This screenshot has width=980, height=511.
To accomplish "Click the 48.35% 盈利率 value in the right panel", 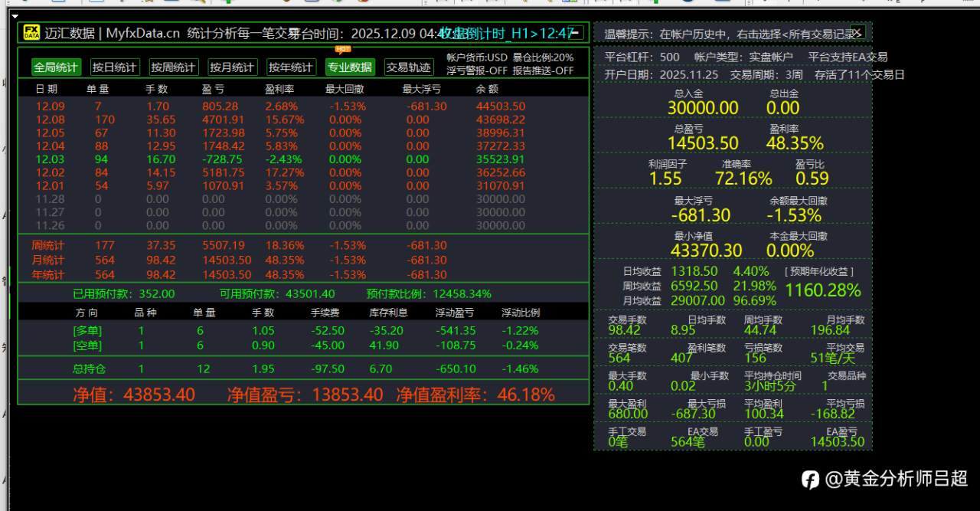I will 795,143.
